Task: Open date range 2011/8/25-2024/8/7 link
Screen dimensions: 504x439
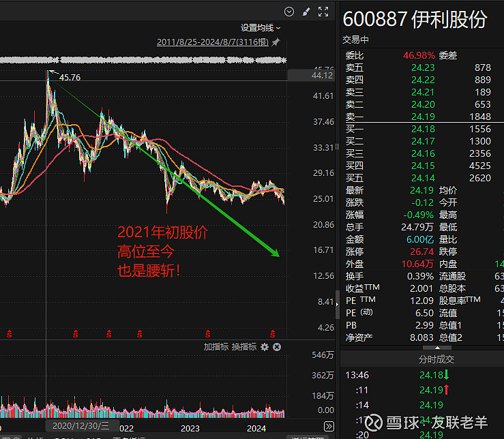Action: tap(213, 42)
